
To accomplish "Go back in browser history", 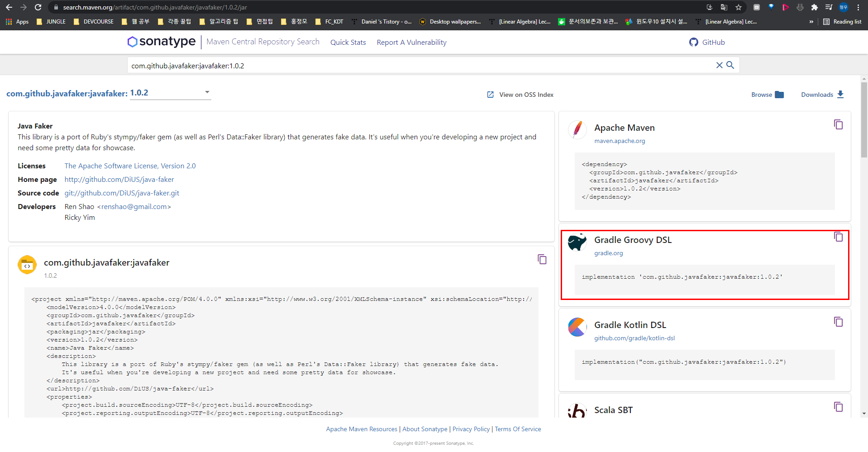I will pyautogui.click(x=9, y=7).
